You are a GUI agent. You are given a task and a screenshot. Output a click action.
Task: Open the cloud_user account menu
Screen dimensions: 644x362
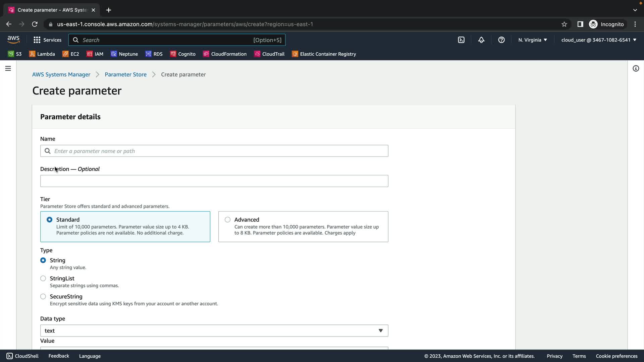coord(599,40)
